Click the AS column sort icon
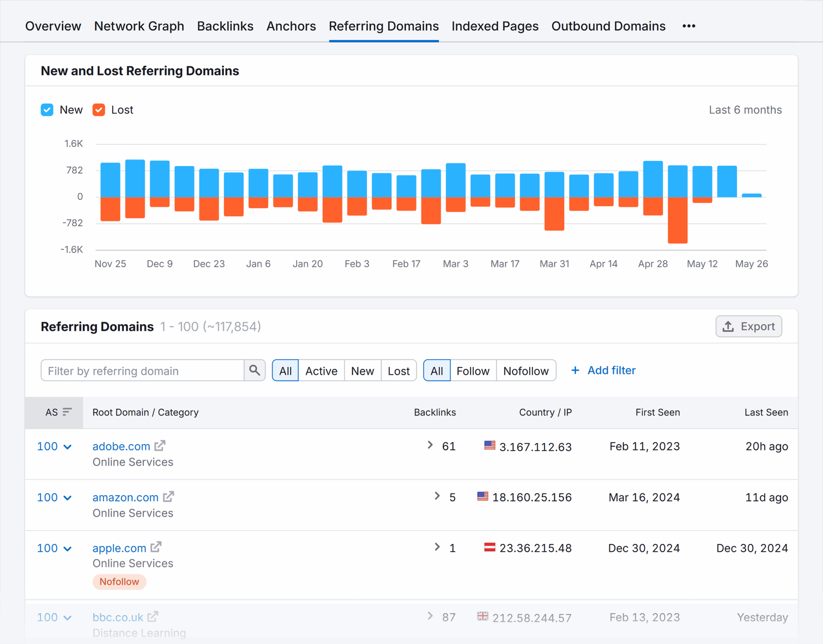This screenshot has height=644, width=823. click(67, 412)
